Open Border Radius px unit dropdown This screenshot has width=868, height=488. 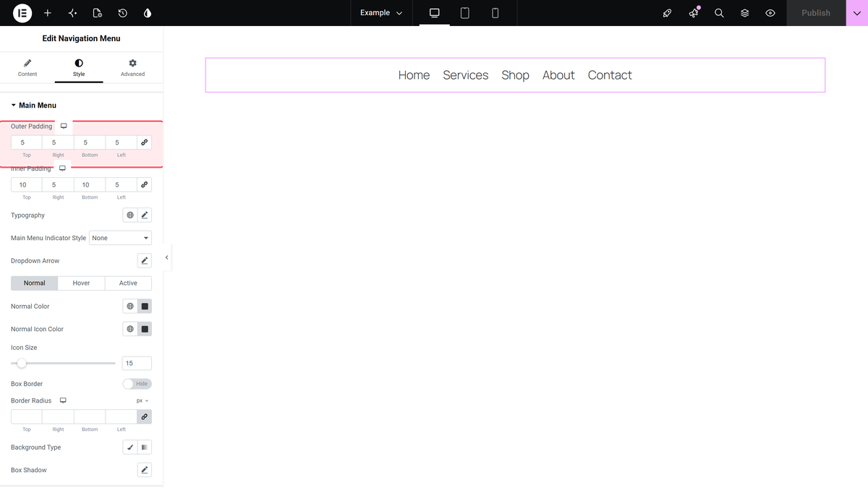click(142, 401)
